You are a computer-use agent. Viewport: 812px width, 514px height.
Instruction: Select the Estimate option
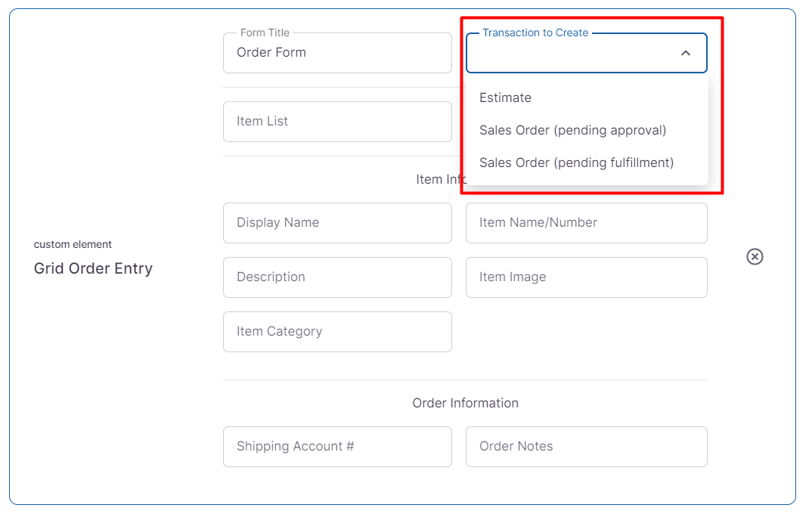[505, 98]
